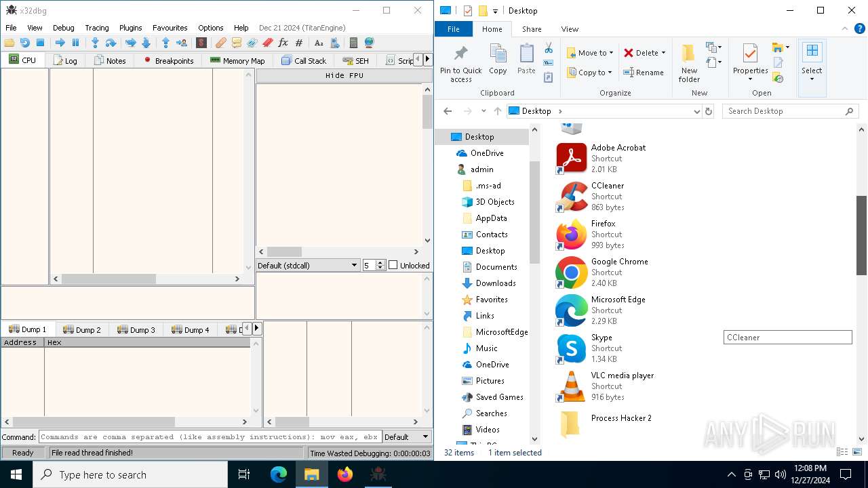
Task: Click Pin to Quick access button
Action: [x=461, y=64]
